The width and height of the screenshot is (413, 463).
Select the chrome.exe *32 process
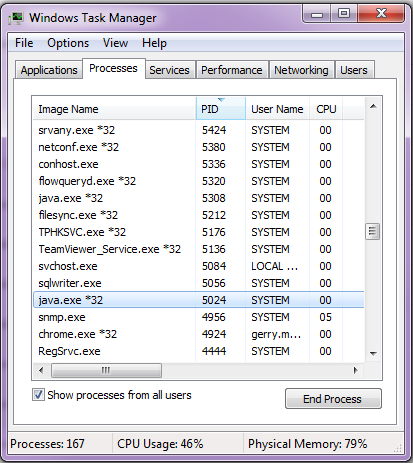tap(198, 334)
